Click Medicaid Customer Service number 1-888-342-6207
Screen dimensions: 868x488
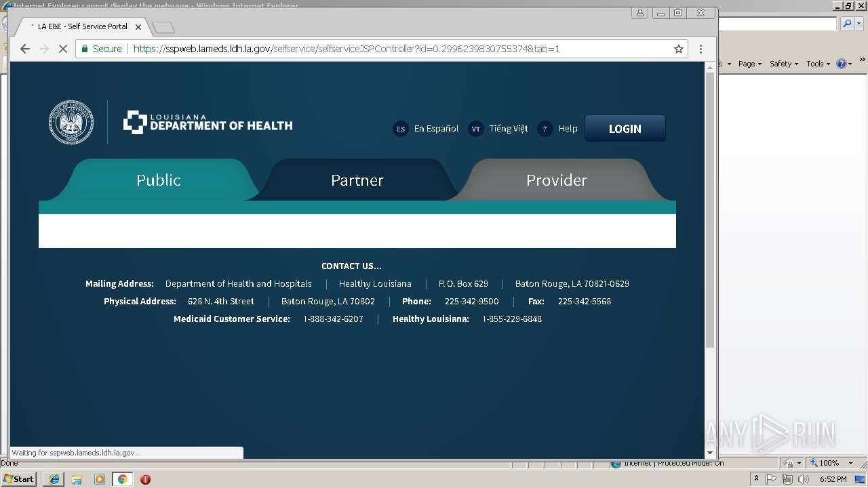pos(333,319)
